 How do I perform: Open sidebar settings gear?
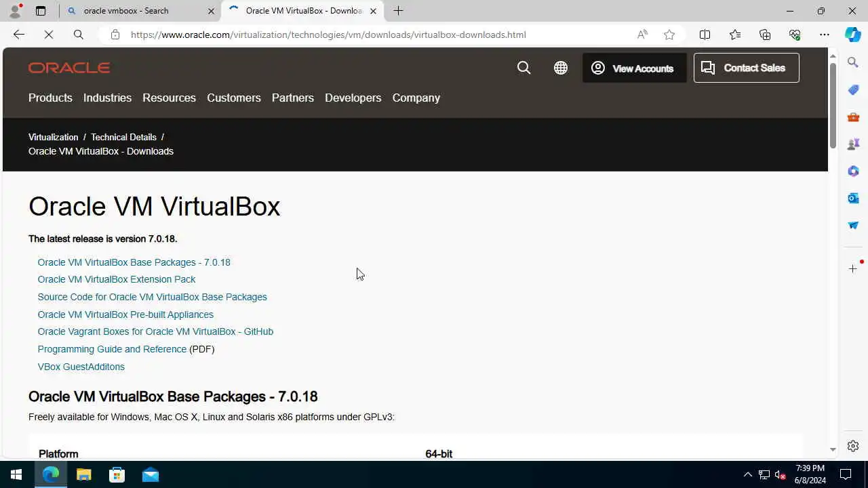pos(853,446)
